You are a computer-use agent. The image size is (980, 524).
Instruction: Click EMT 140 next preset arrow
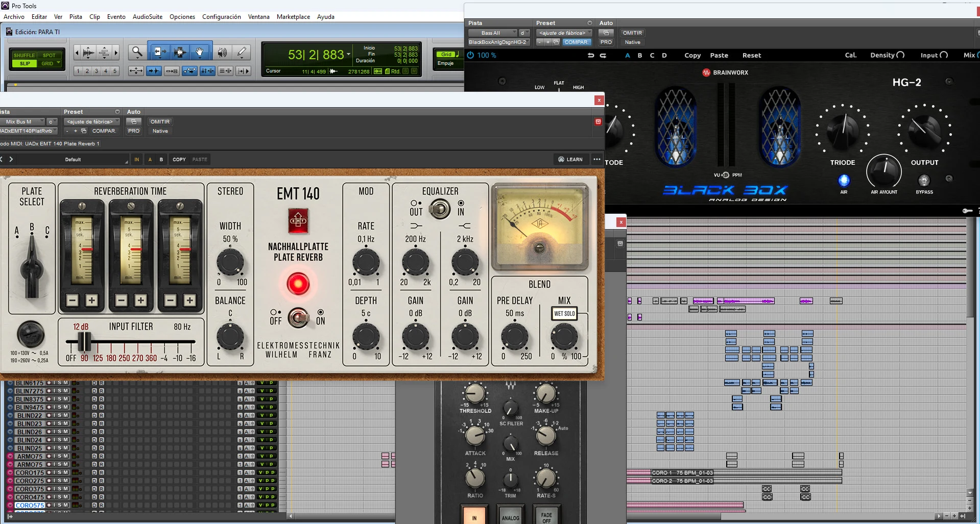pos(11,159)
